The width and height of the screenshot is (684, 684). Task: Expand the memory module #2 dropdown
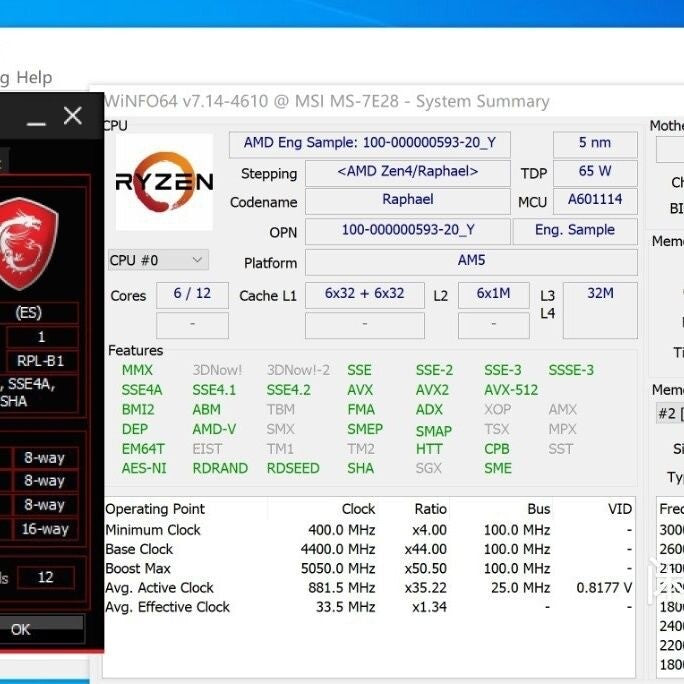(670, 413)
